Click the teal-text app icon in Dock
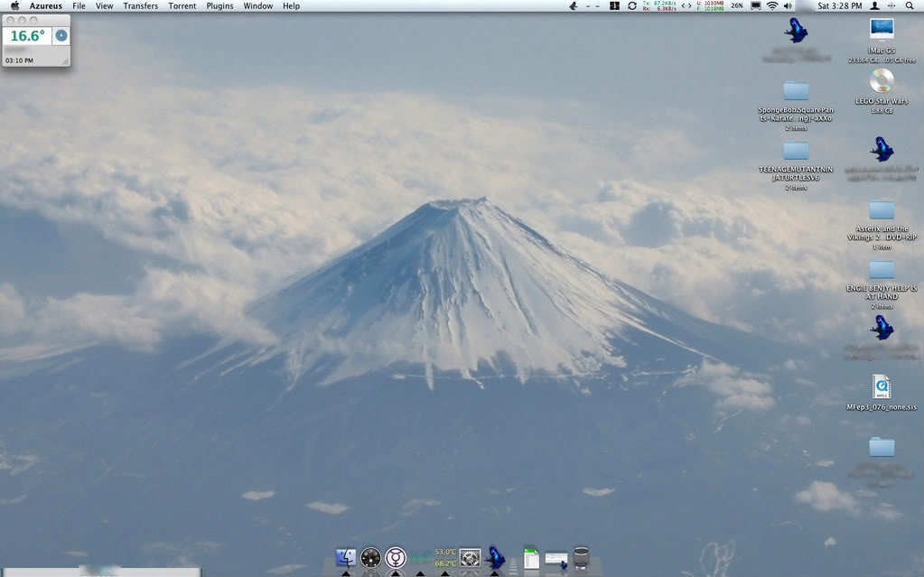 [420, 557]
